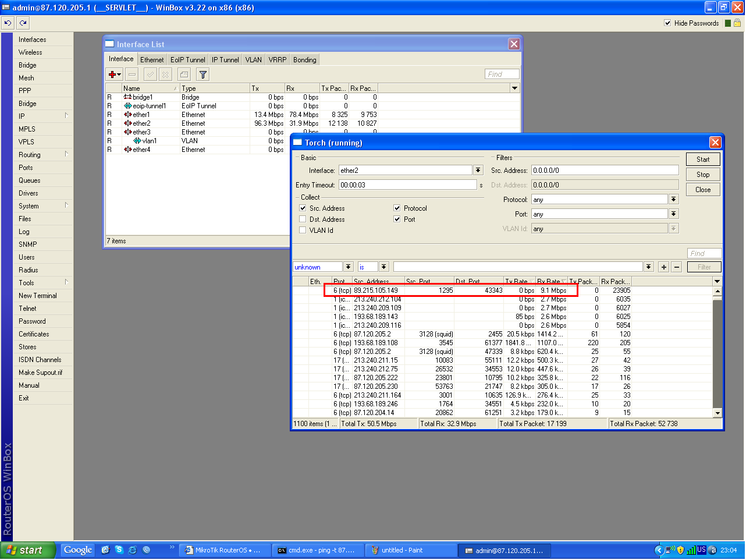Click the Entry Timeout input field

(x=407, y=185)
